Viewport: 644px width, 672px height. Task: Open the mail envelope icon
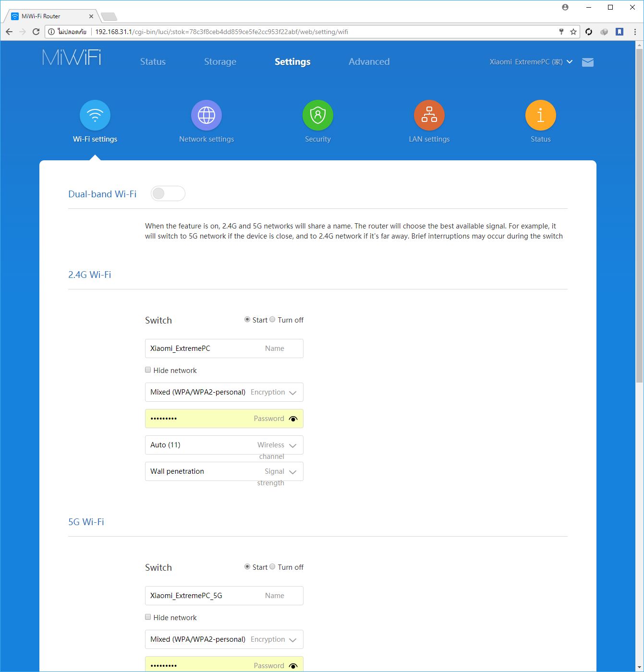pyautogui.click(x=588, y=62)
